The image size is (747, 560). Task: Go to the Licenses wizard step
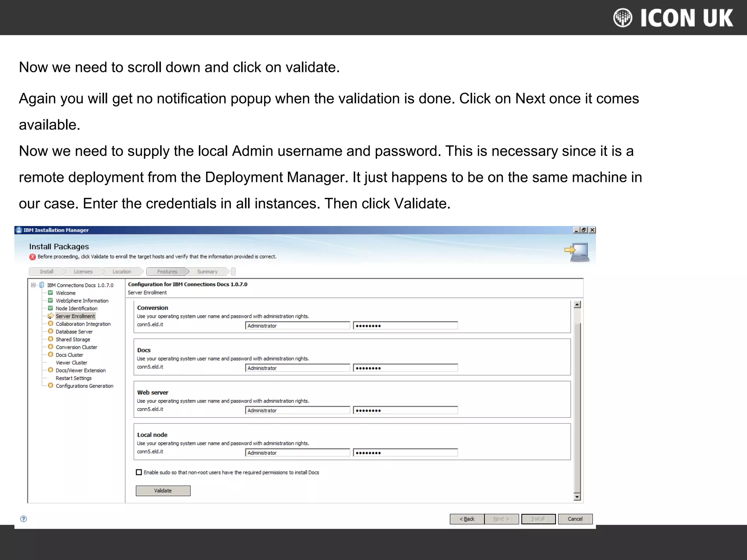click(83, 272)
